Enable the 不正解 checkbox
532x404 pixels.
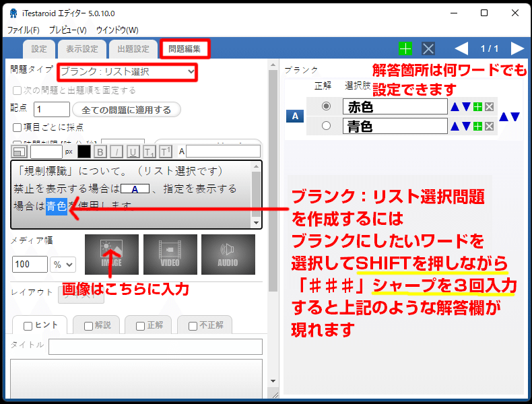pyautogui.click(x=193, y=326)
